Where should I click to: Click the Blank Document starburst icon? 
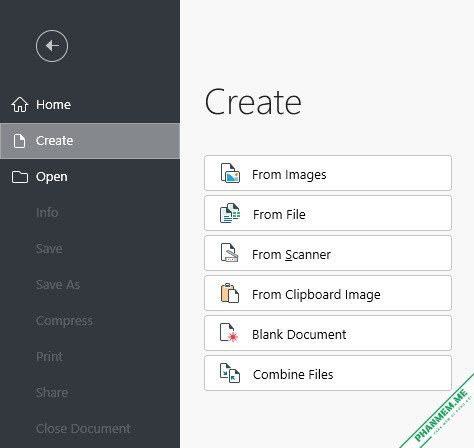(229, 333)
